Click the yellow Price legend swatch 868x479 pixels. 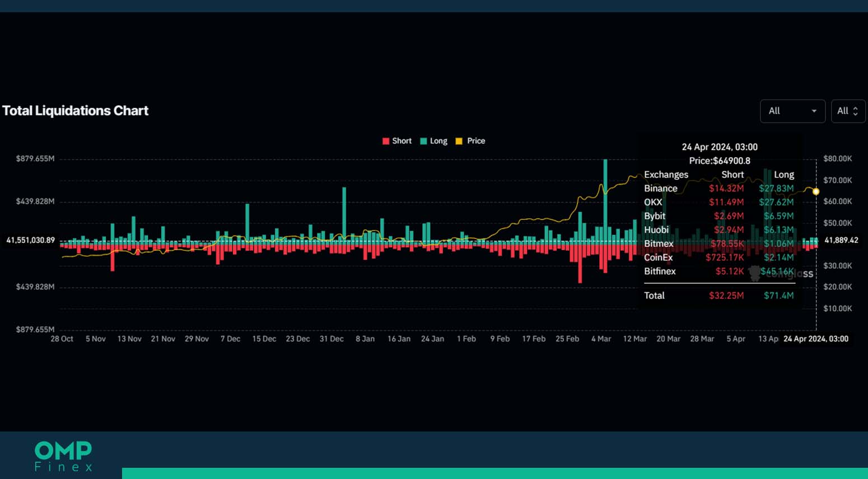(459, 141)
